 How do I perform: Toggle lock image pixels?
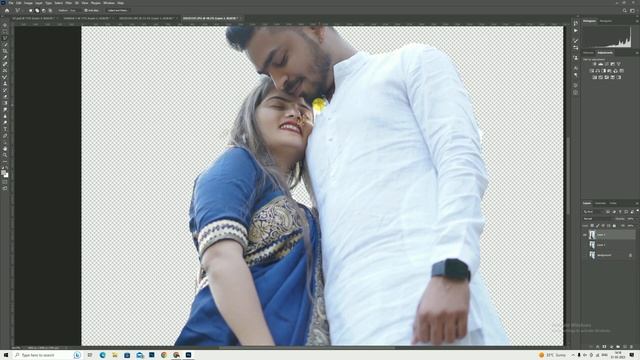[x=598, y=226]
